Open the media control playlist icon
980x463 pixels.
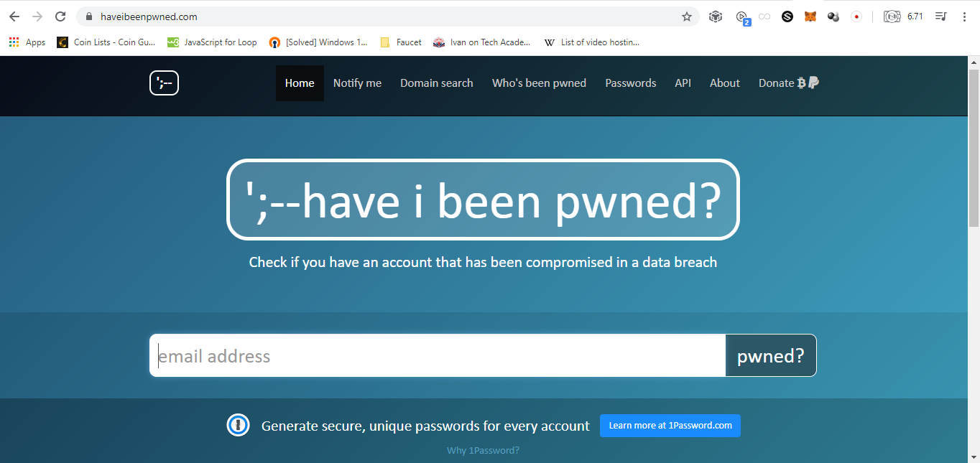click(x=941, y=17)
